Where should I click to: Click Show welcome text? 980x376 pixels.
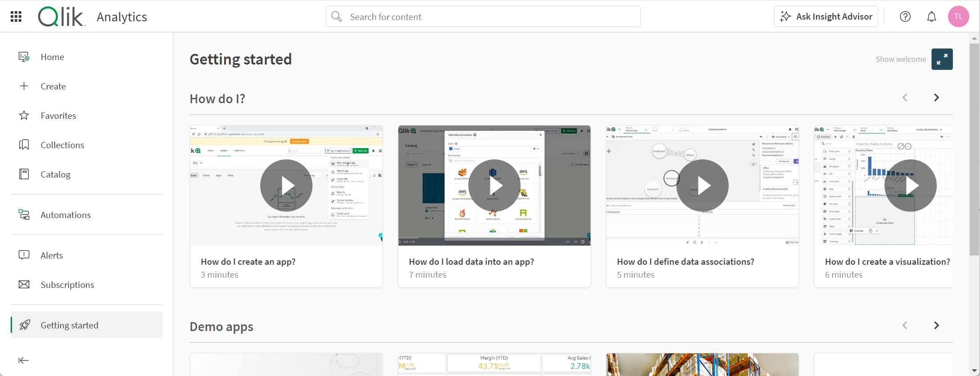tap(900, 59)
